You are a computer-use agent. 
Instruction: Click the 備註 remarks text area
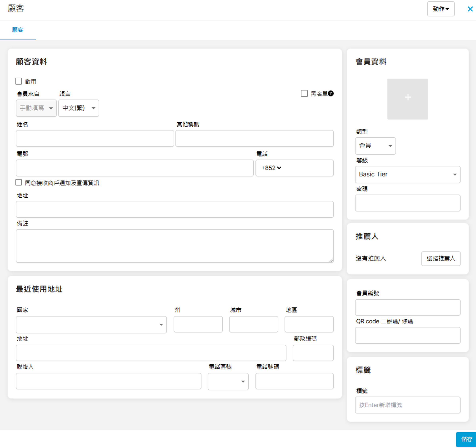click(x=175, y=246)
